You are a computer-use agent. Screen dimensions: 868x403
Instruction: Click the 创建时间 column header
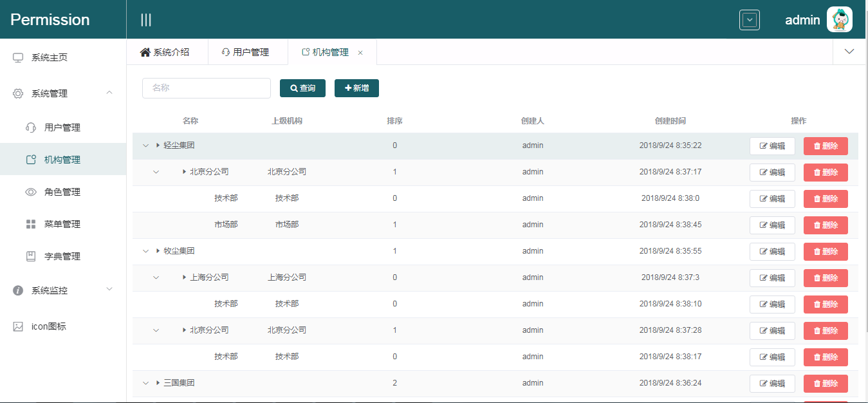(x=670, y=121)
